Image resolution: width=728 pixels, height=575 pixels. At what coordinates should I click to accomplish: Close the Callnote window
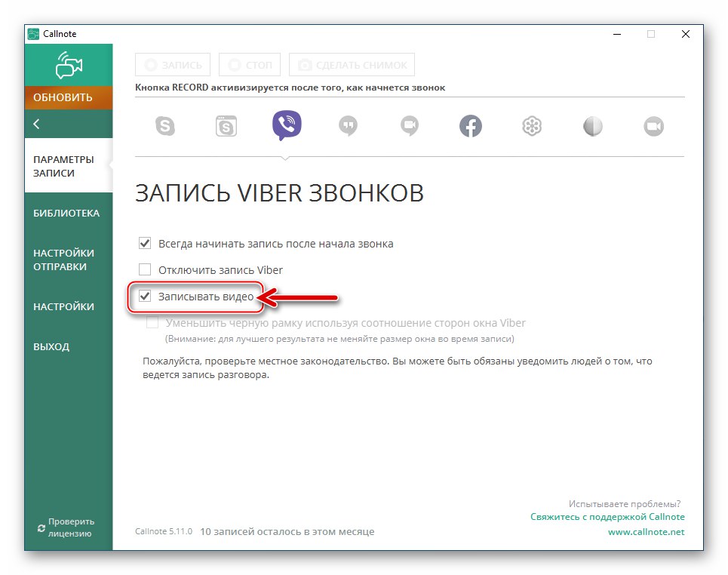(685, 34)
